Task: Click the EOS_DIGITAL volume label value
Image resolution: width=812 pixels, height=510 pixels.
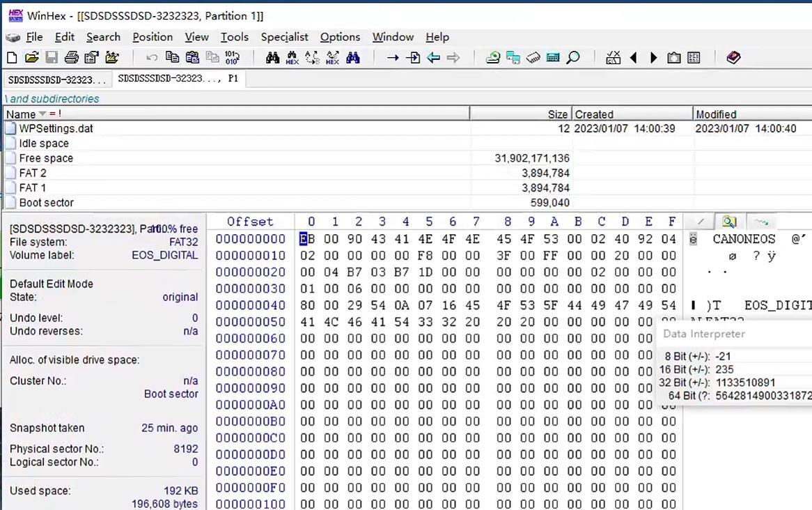Action: [164, 255]
